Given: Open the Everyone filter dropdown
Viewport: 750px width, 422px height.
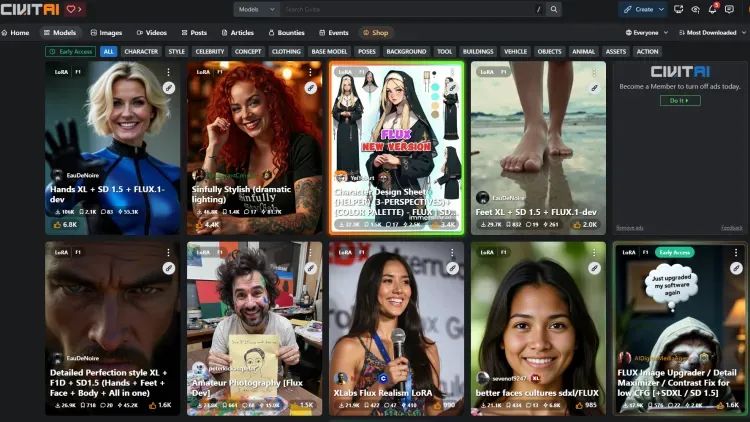Looking at the screenshot, I should (x=646, y=33).
